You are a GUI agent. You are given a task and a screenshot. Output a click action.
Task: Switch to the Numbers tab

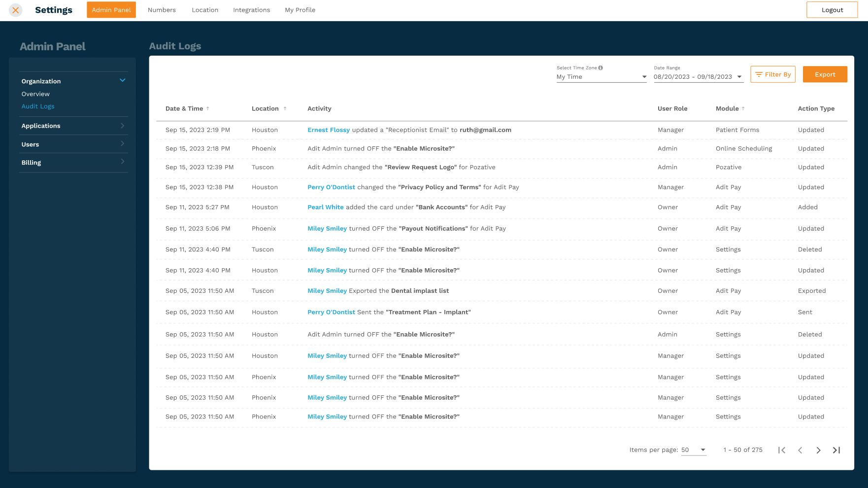point(162,10)
